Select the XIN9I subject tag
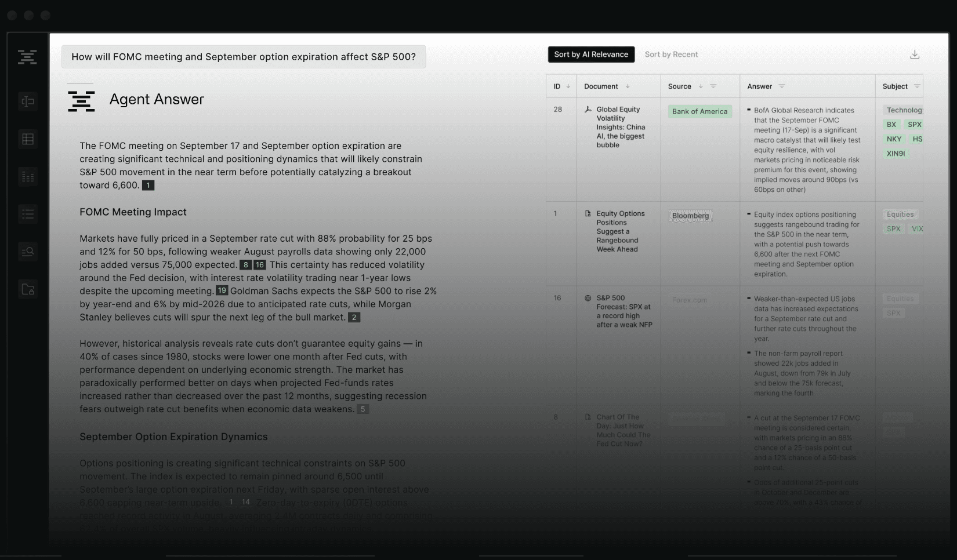Screen dimensions: 957x560 [x=896, y=154]
